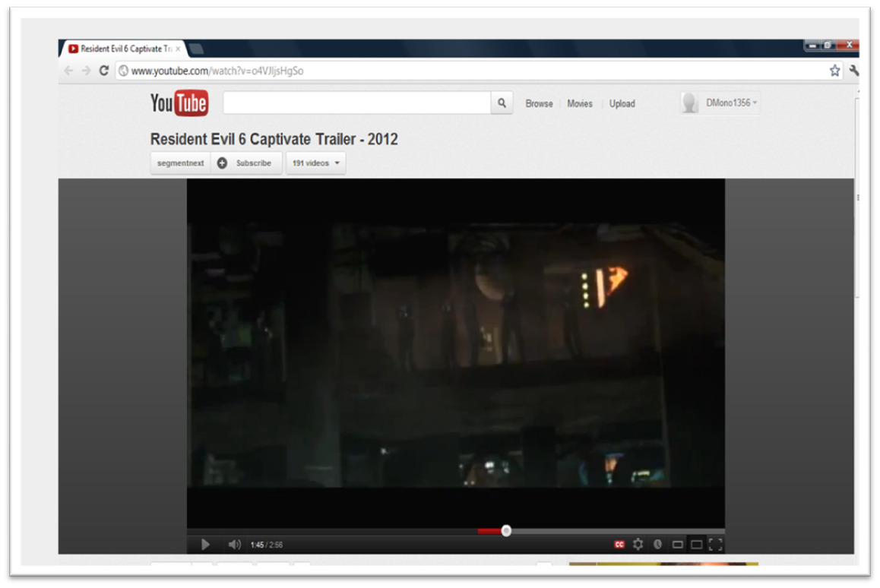
Task: Click the video progress bar scrubber handle
Action: coord(506,531)
